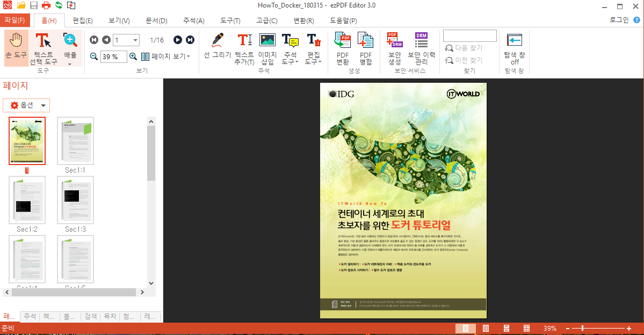Click the zoom percentage field showing 39 %
644x335 pixels.
tap(113, 56)
